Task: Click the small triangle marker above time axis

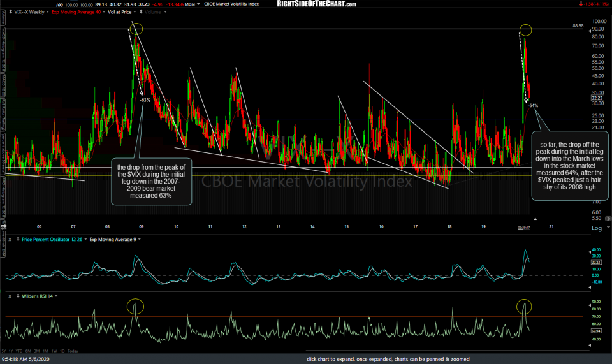Action: tap(535, 219)
